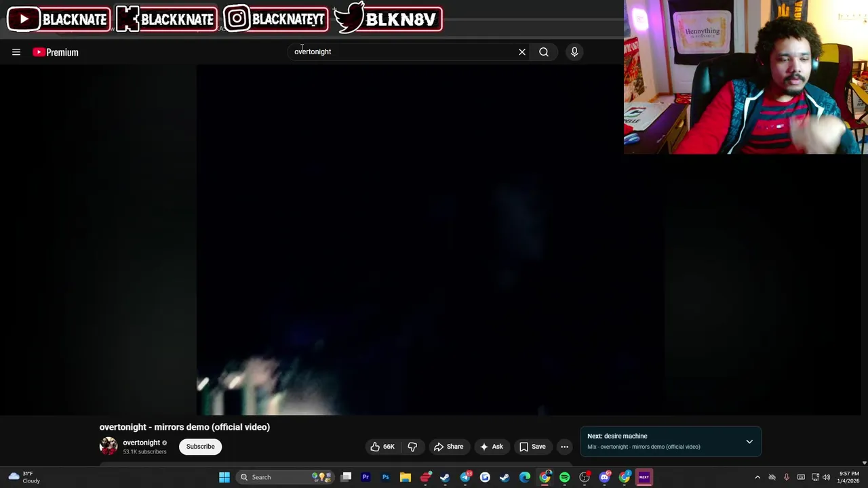This screenshot has height=488, width=868.
Task: Expand the Next: desire machine playlist panel
Action: tap(749, 441)
